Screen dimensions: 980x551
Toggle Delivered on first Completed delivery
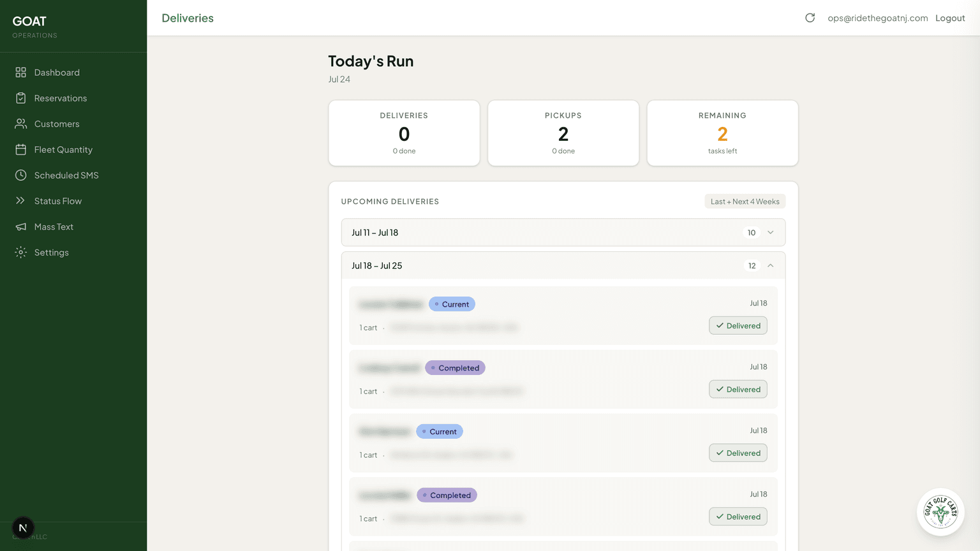[738, 390]
